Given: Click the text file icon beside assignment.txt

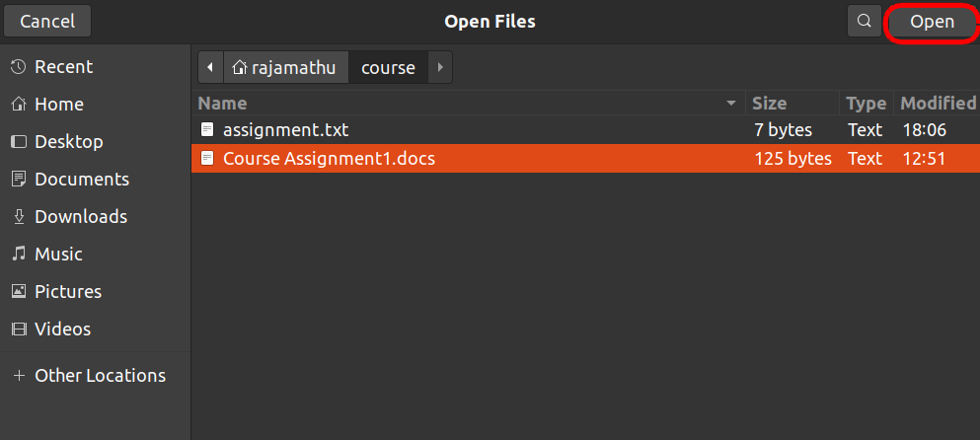Looking at the screenshot, I should pyautogui.click(x=207, y=129).
